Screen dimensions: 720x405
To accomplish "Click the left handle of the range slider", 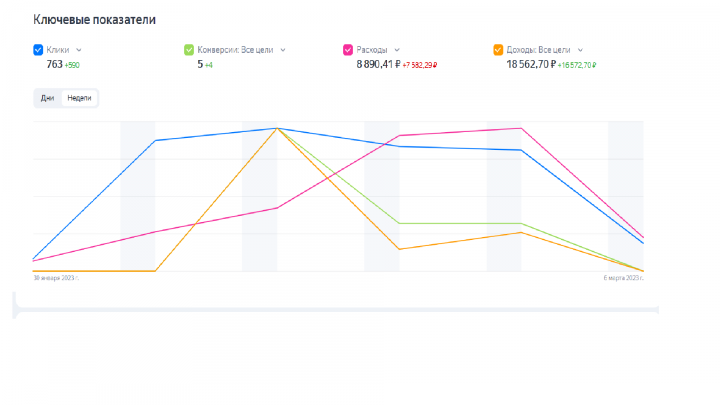I will pyautogui.click(x=15, y=308).
